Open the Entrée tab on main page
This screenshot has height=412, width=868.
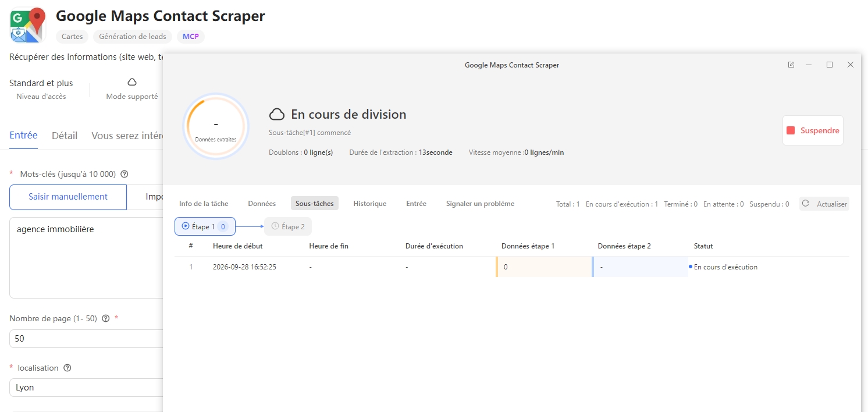(24, 135)
